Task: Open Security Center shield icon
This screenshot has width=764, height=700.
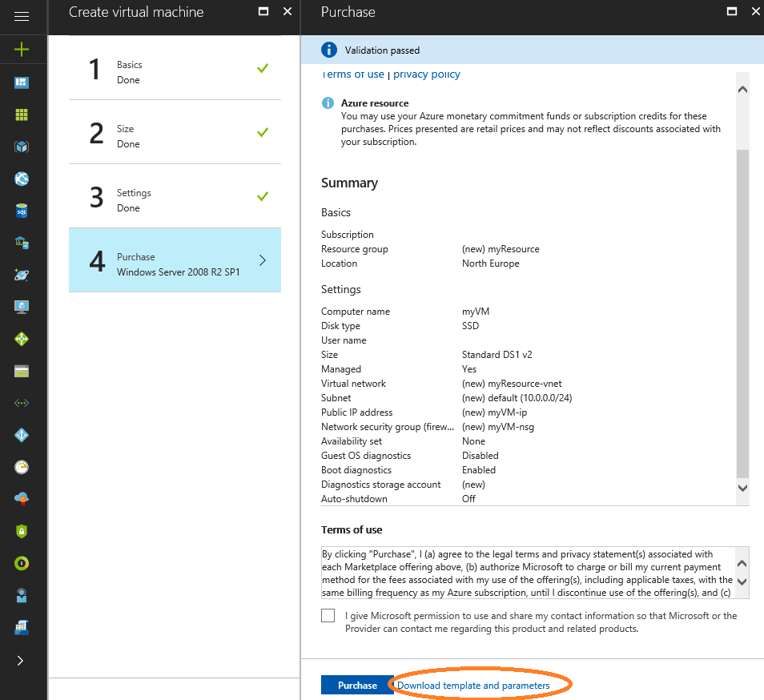Action: (x=22, y=531)
